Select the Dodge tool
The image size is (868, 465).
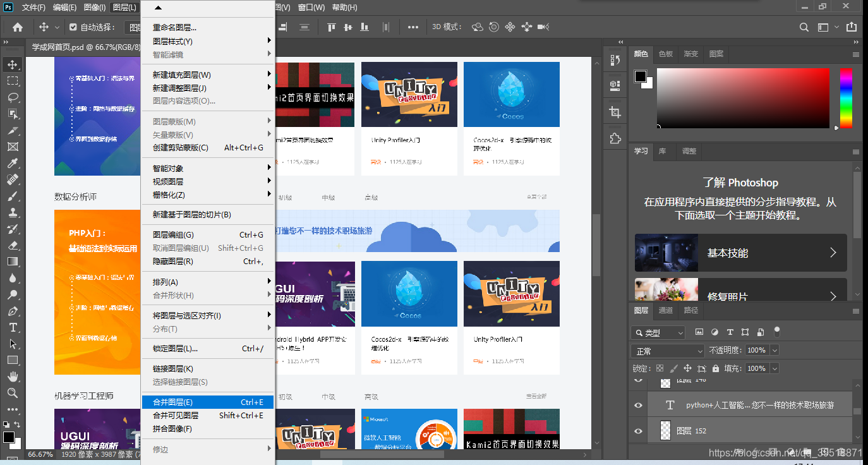[x=13, y=294]
